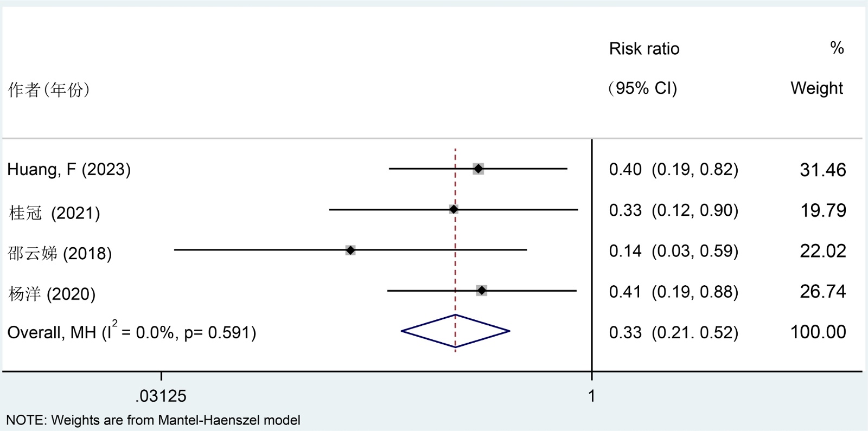
Task: Click the .03125 x-axis tick label
Action: (161, 396)
